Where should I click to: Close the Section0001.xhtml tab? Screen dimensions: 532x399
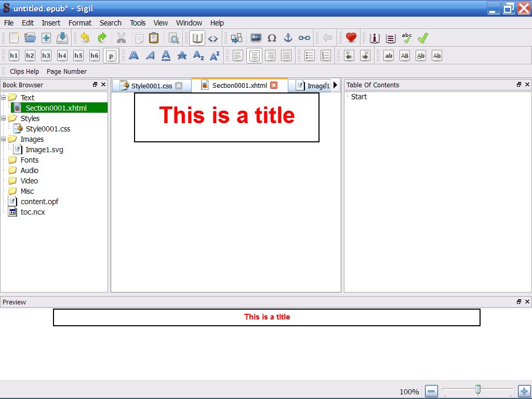[274, 86]
